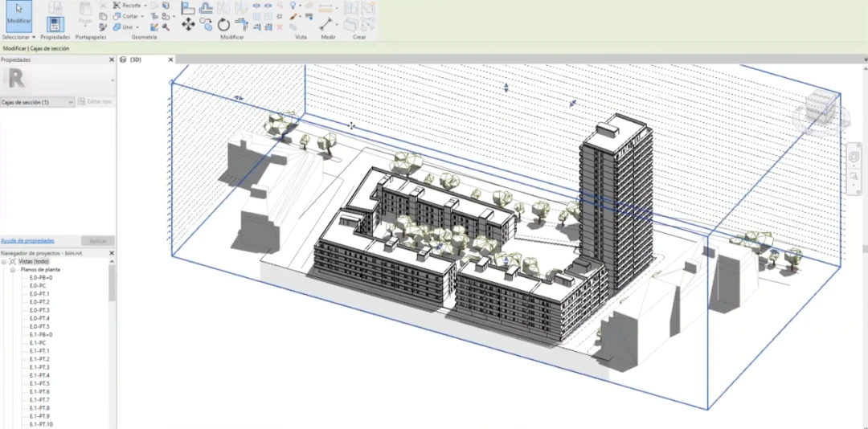Activate the Rotate tool

coord(223,24)
